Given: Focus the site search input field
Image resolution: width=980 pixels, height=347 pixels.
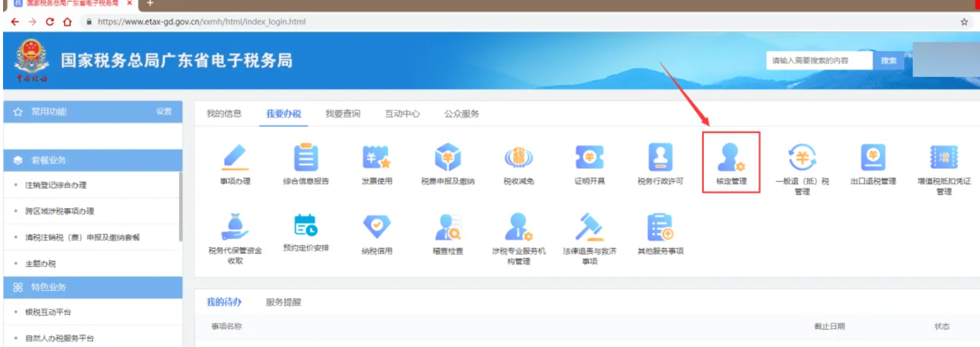Looking at the screenshot, I should coord(819,60).
